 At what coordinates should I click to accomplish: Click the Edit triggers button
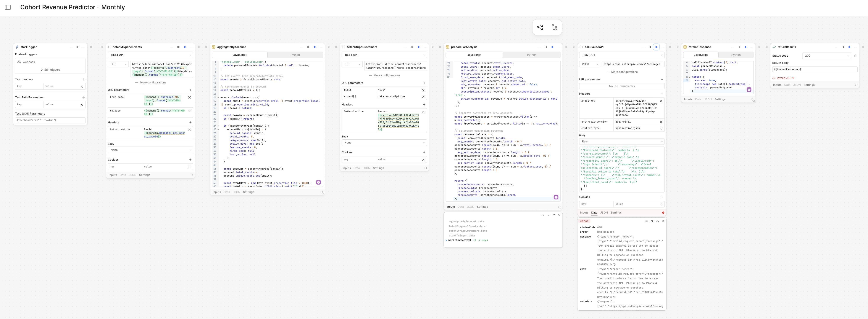pyautogui.click(x=50, y=70)
